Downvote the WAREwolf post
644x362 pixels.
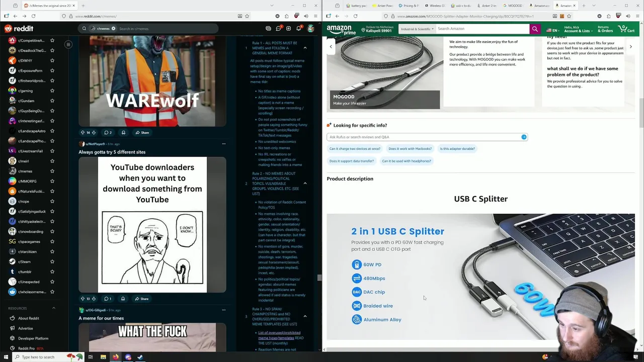[x=94, y=132]
